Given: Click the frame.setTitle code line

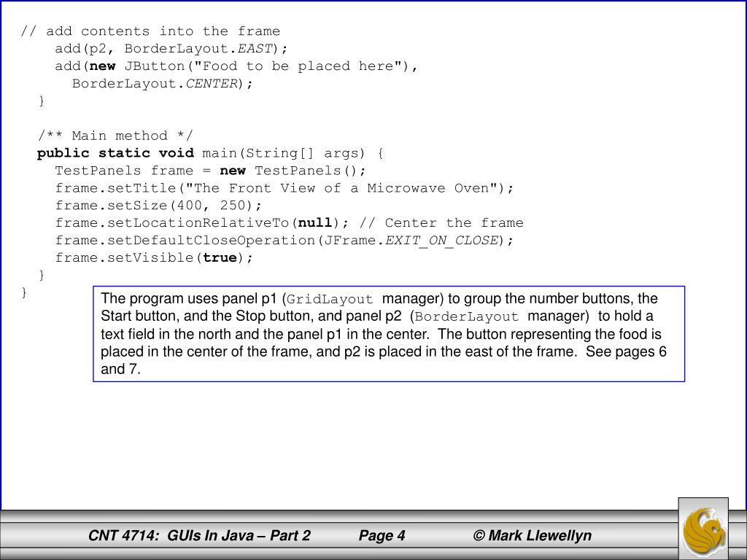Looking at the screenshot, I should click(x=285, y=188).
